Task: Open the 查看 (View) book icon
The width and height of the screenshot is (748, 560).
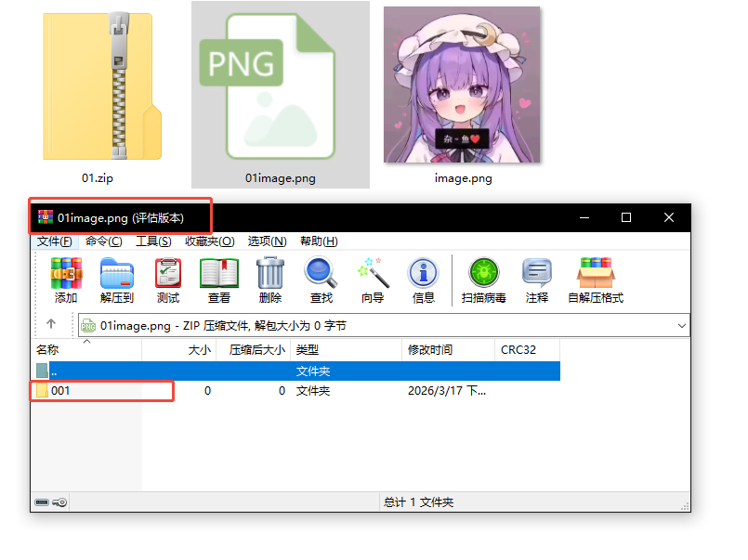Action: (x=219, y=274)
